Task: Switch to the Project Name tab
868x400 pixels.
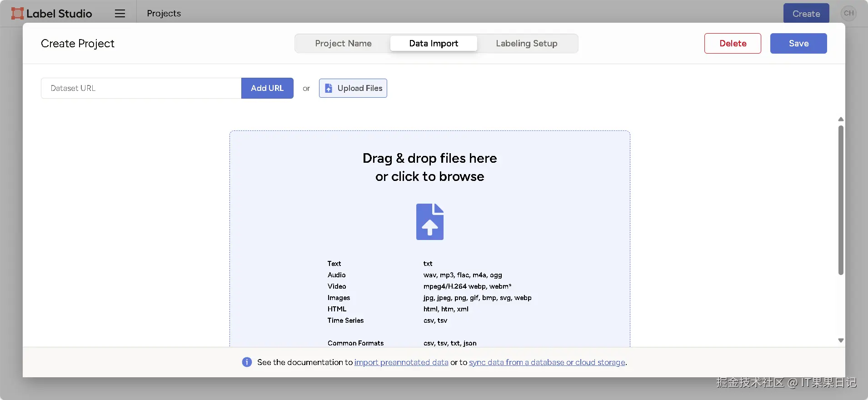Action: pos(343,44)
